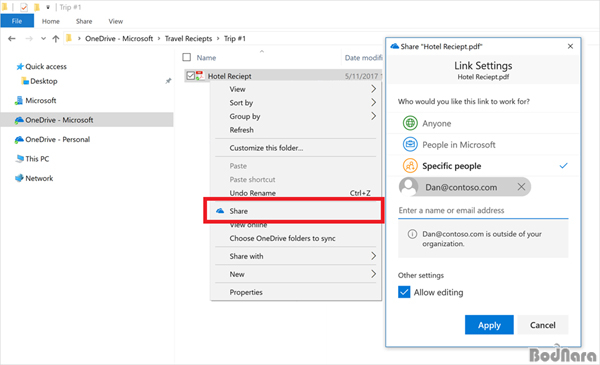Open This PC in sidebar

(37, 159)
